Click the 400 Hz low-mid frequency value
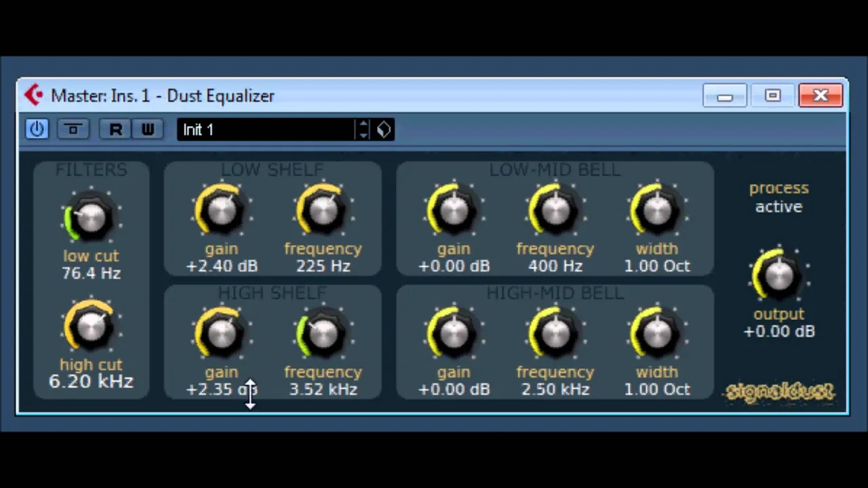 pyautogui.click(x=555, y=266)
